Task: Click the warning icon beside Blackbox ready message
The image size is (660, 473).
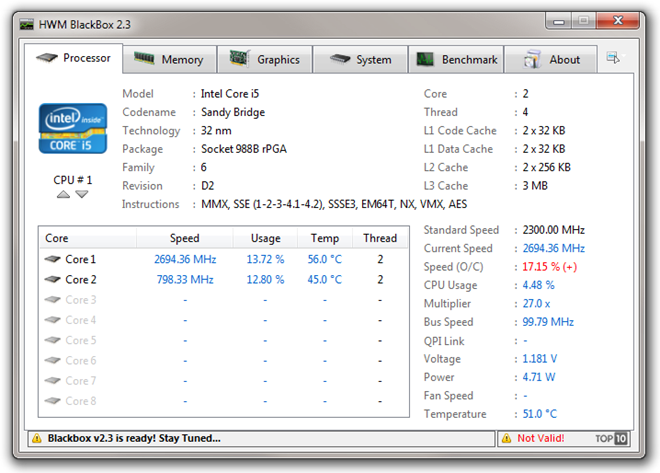Action: tap(37, 438)
